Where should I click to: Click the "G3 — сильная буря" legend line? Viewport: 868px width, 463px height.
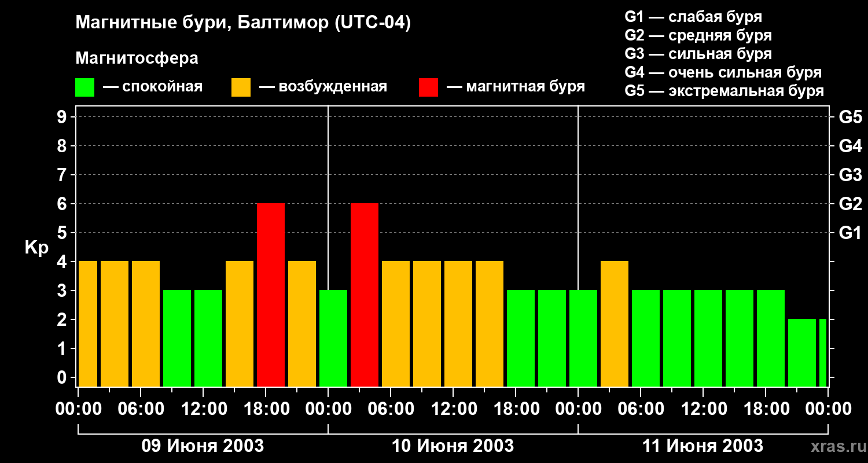pyautogui.click(x=698, y=54)
